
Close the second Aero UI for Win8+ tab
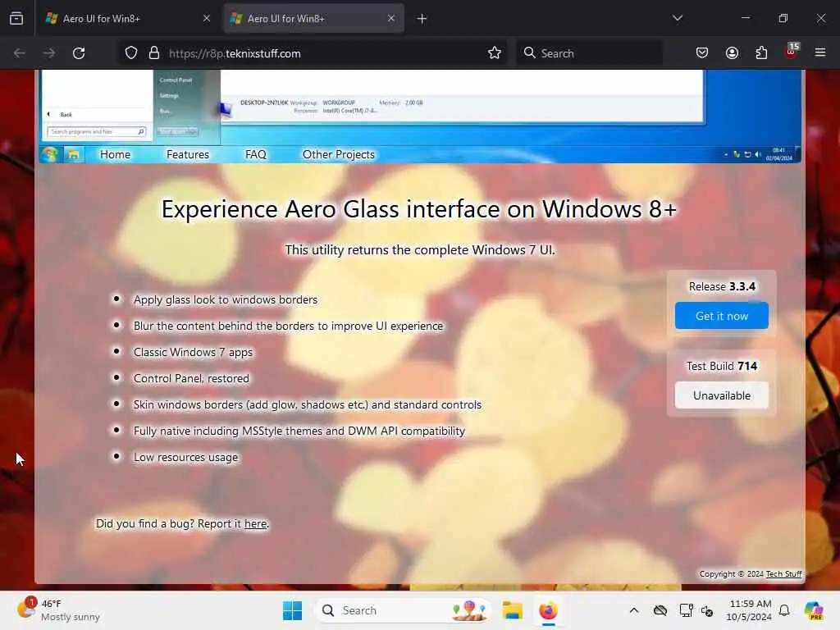[391, 18]
